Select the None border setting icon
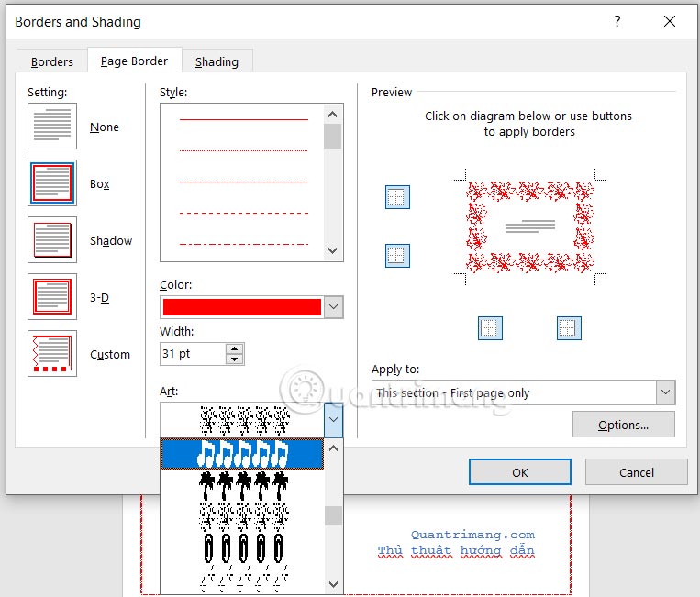 (x=52, y=127)
